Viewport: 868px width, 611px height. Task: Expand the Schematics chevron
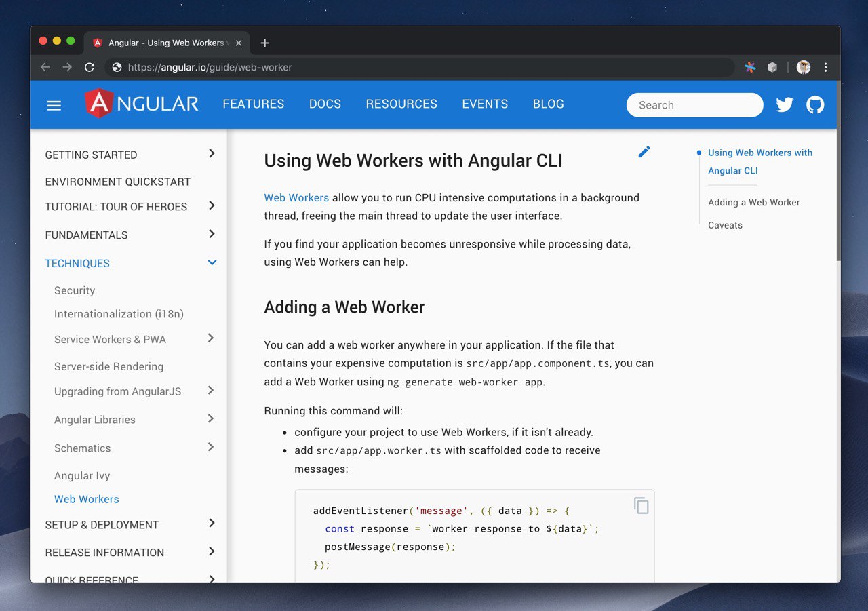[x=211, y=447]
